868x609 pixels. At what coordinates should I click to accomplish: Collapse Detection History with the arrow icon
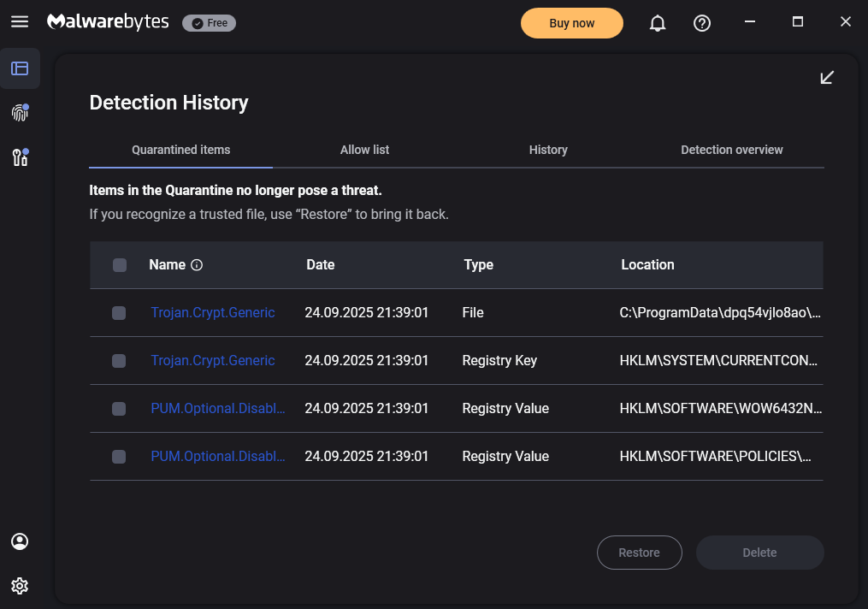click(827, 78)
